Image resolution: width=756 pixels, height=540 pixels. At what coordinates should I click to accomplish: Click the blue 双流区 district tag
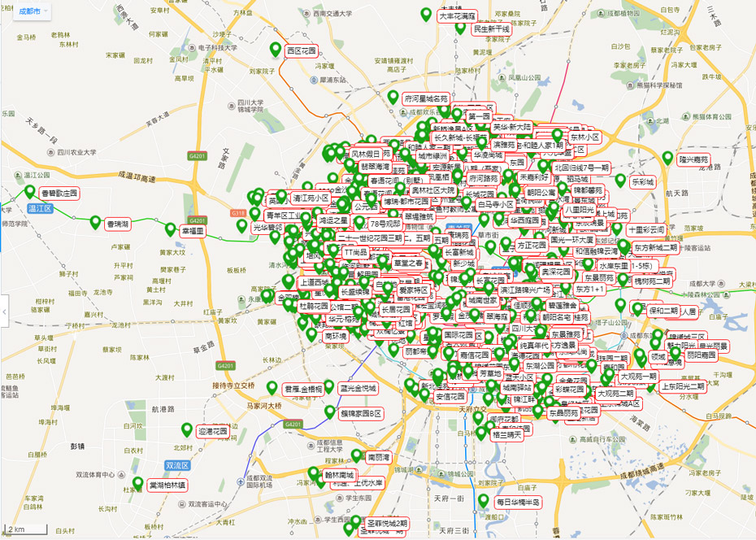coord(176,466)
